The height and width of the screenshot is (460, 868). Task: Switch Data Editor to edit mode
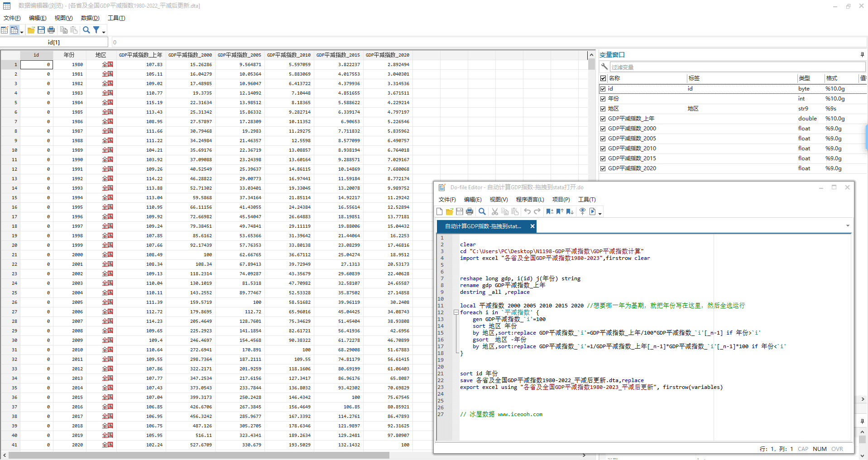(5, 30)
